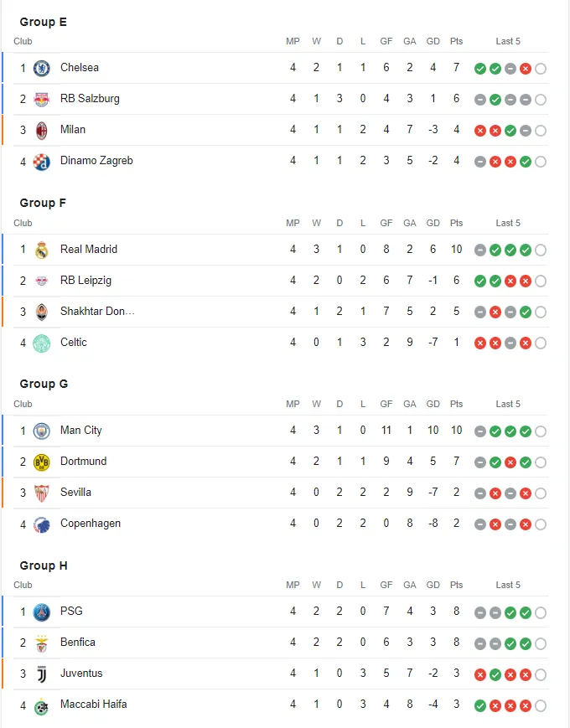The height and width of the screenshot is (728, 570).
Task: Click the Last 5 header in Group G
Action: 508,405
